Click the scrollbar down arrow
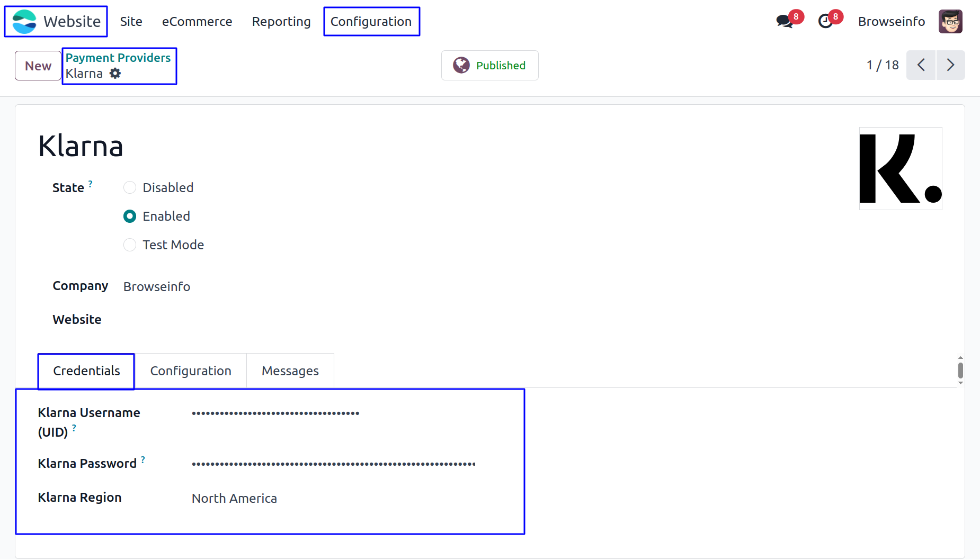 [x=960, y=383]
